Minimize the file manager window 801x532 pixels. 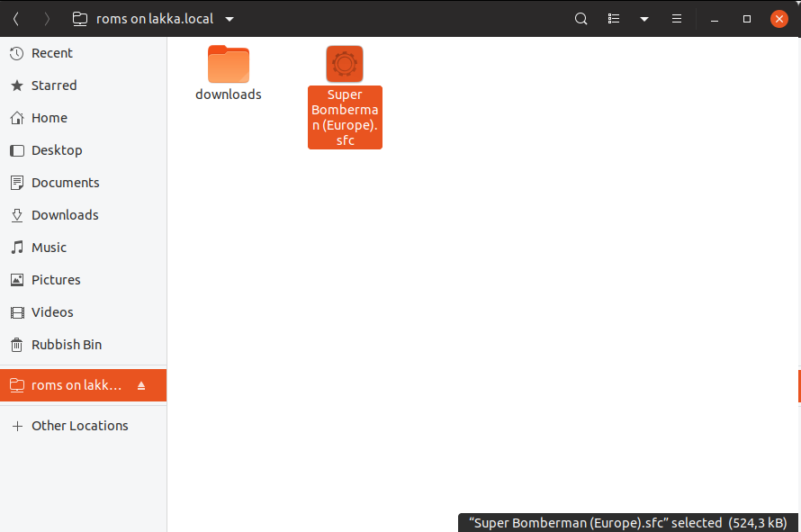point(715,20)
